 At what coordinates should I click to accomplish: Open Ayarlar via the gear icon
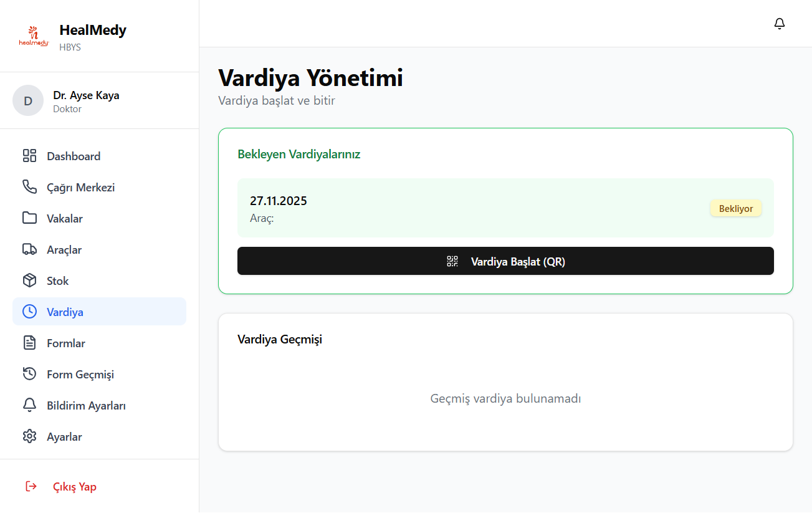(29, 436)
